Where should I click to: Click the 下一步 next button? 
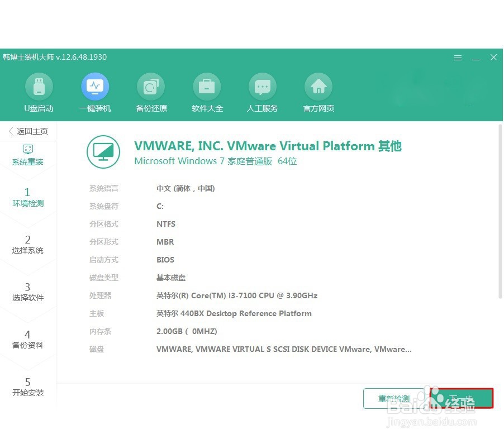pos(462,398)
